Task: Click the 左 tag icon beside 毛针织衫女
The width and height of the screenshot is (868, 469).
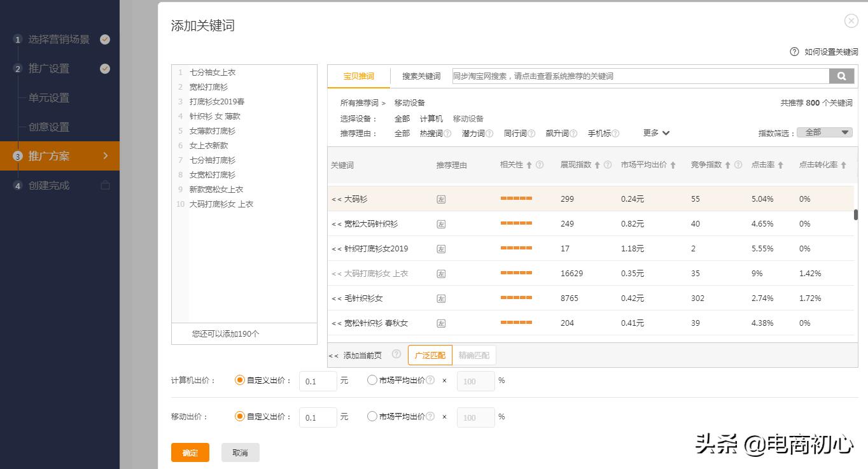Action: pyautogui.click(x=442, y=298)
